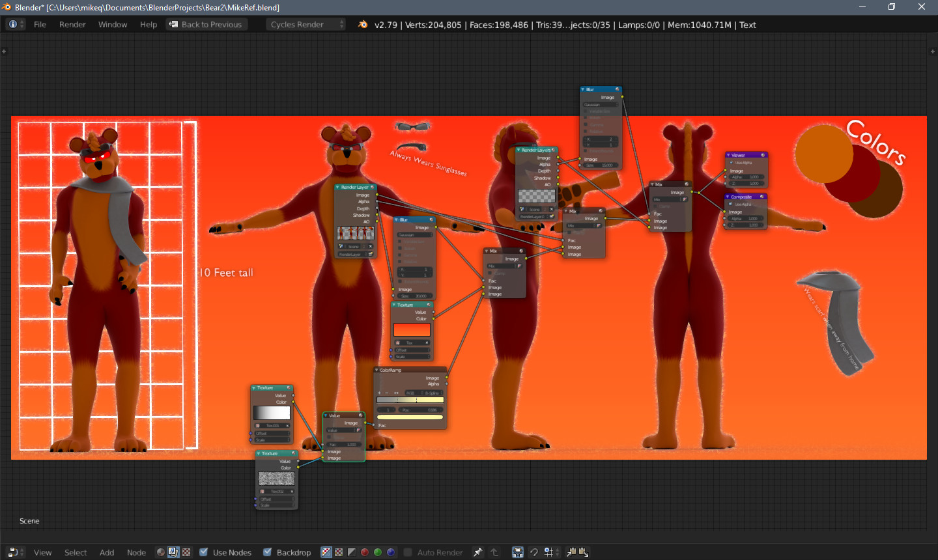Switch to compositing nodes tree type icon
The width and height of the screenshot is (938, 560).
point(173,552)
